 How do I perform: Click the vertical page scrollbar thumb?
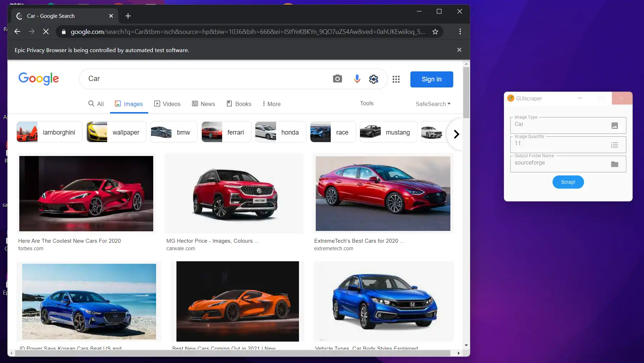tap(466, 92)
